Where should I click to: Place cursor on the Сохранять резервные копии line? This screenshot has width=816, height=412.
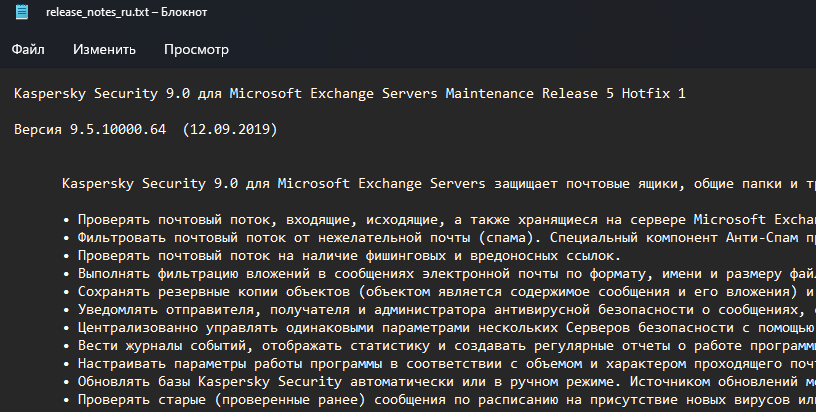click(300, 292)
